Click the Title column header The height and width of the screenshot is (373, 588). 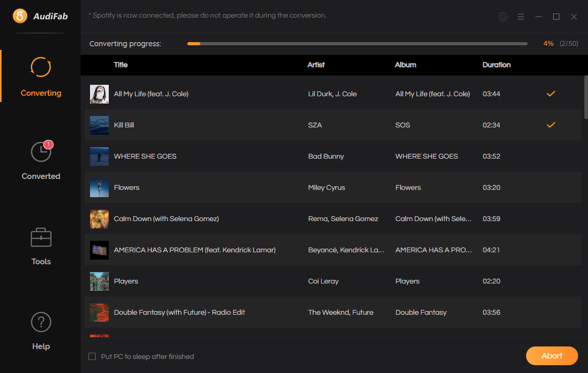coord(121,65)
